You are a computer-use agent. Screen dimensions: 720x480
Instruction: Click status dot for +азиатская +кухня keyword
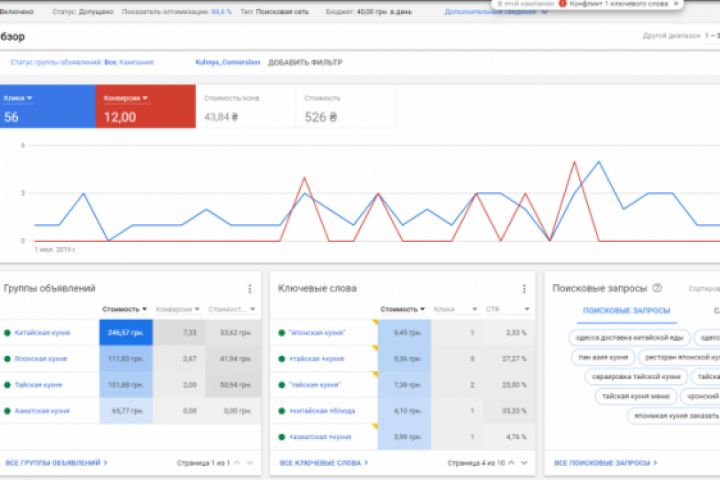281,437
